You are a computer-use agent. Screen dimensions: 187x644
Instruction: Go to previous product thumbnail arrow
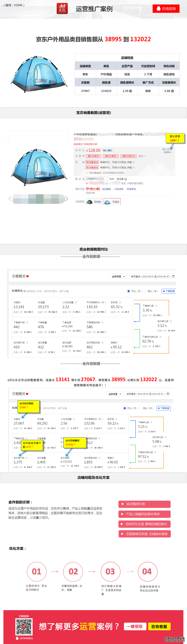coord(10,199)
